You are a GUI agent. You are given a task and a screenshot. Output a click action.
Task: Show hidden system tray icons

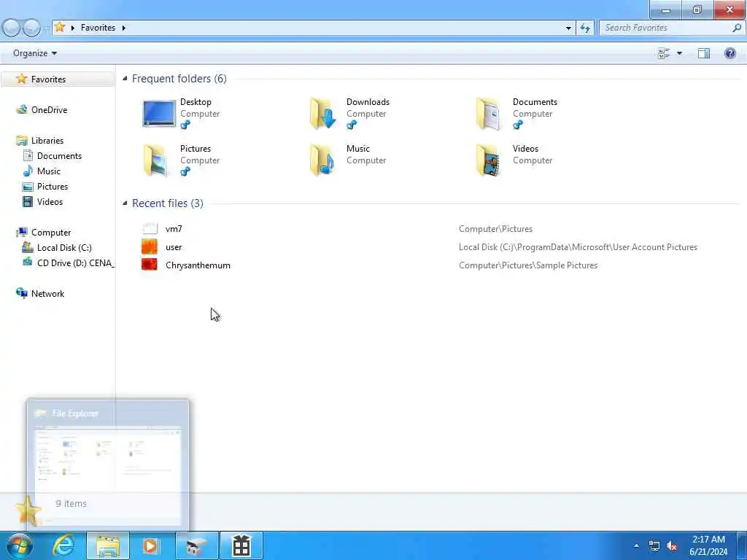636,545
